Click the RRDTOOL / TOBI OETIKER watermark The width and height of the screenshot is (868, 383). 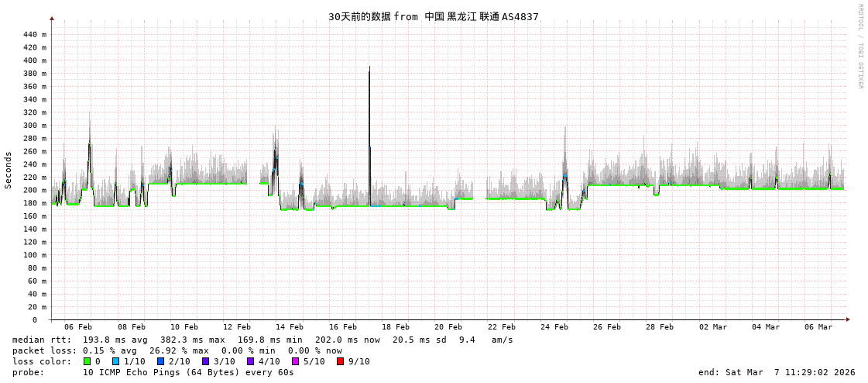pyautogui.click(x=859, y=46)
